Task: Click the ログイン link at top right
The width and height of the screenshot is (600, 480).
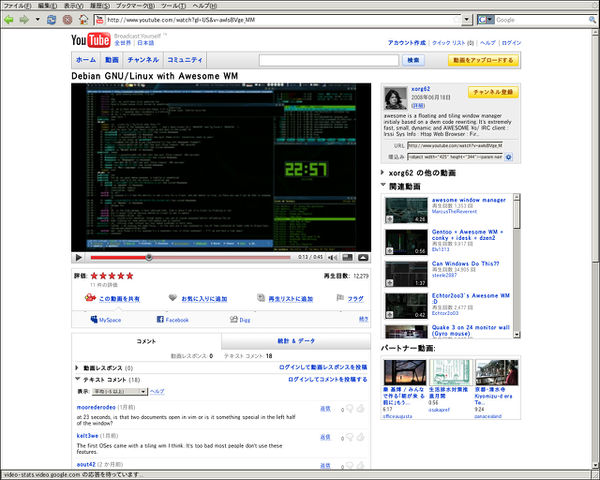Action: click(x=512, y=43)
